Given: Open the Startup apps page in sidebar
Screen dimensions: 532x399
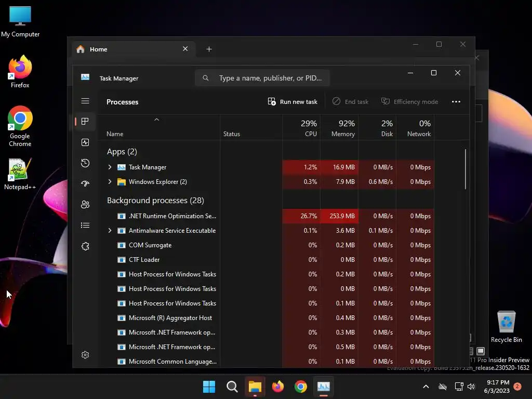Looking at the screenshot, I should [x=85, y=183].
